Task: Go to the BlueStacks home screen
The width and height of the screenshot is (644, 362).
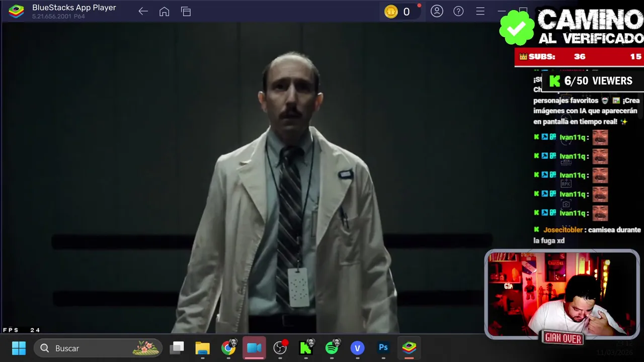Action: tap(164, 12)
